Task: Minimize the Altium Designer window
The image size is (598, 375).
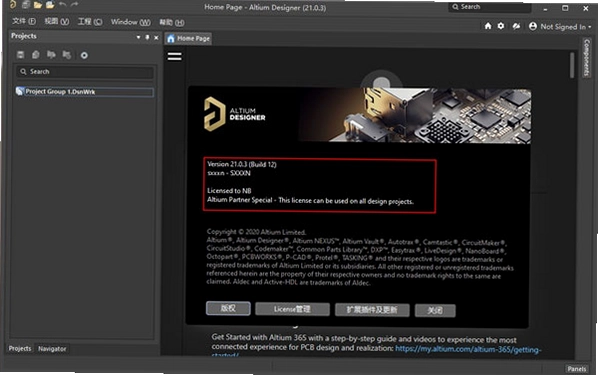Action: coord(546,8)
